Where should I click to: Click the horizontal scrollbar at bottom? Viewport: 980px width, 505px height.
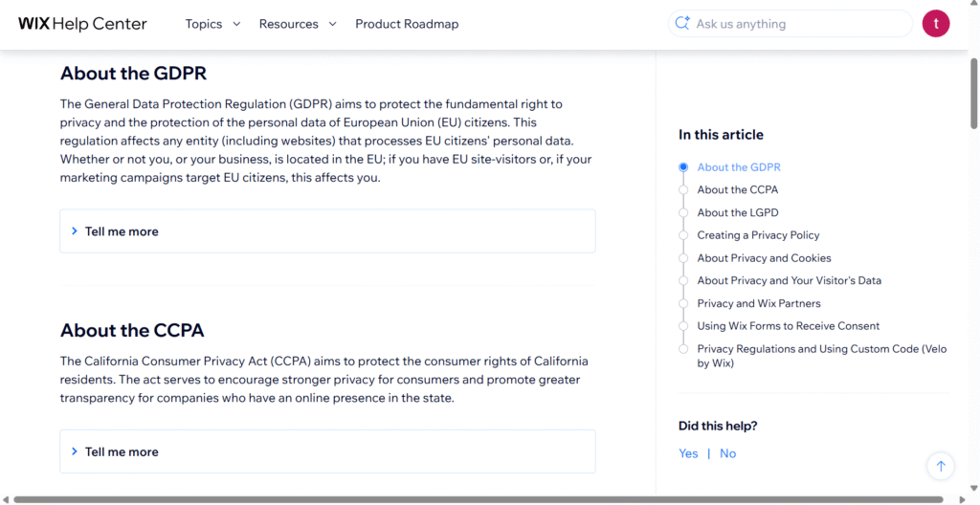pos(479,499)
